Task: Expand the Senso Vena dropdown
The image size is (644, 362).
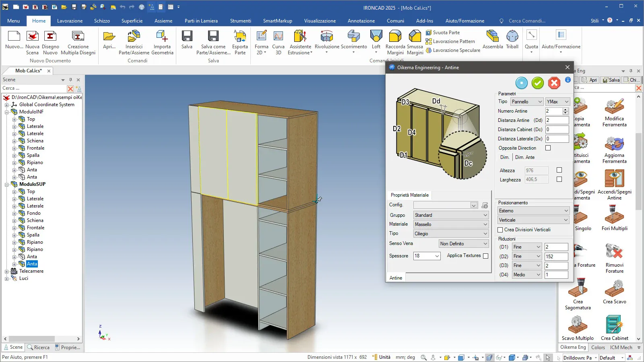Action: (463, 244)
